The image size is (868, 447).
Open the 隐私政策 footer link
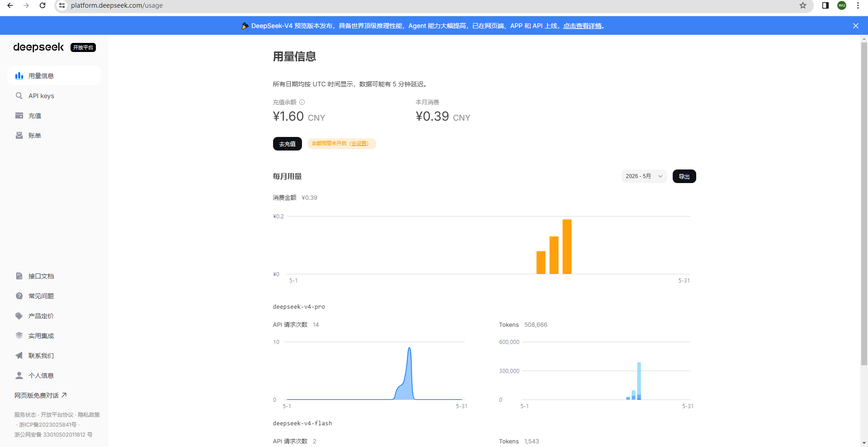(x=89, y=414)
